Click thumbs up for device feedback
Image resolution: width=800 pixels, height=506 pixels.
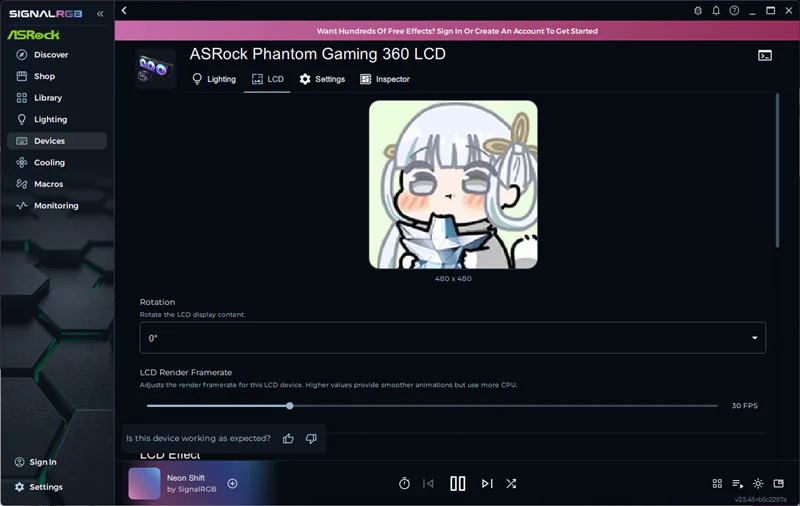pyautogui.click(x=288, y=439)
